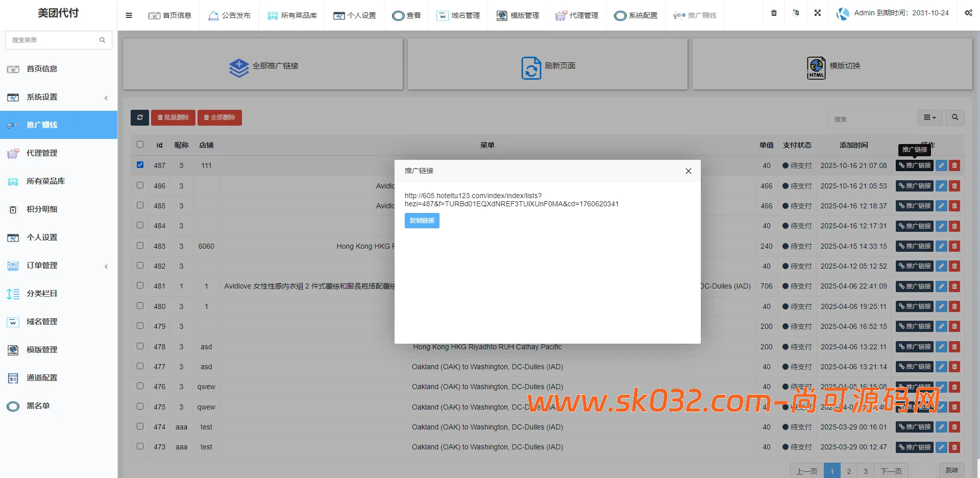This screenshot has height=478, width=980.
Task: Open 域名管理 from the top navigation
Action: (458, 15)
